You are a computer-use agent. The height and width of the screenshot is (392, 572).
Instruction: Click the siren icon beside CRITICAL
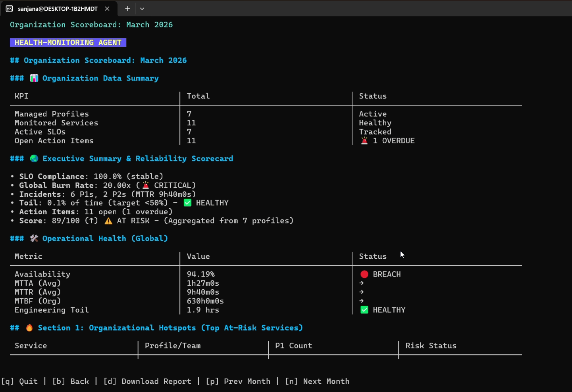(146, 185)
